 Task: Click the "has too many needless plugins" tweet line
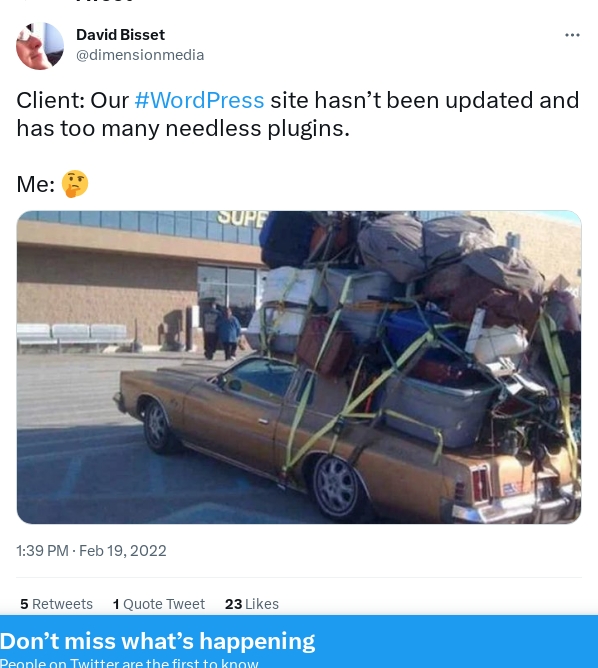pos(183,128)
